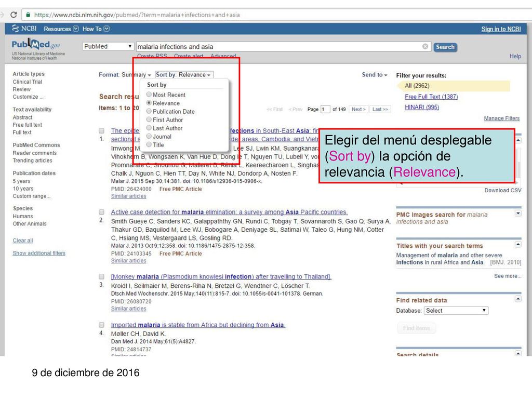Filter by Reader comments
This screenshot has height=399, width=532.
coord(35,153)
